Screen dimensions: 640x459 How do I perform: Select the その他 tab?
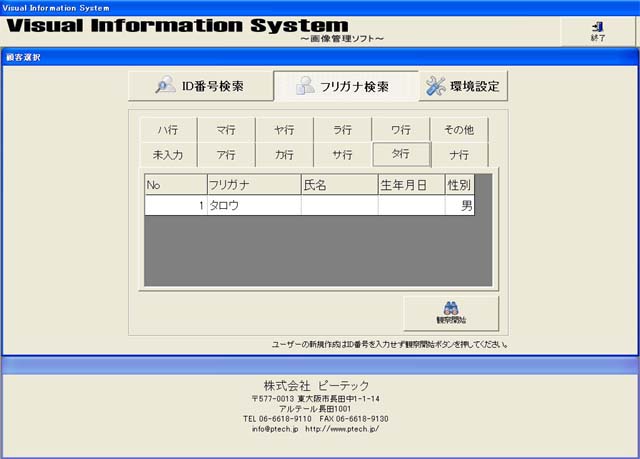[x=458, y=130]
